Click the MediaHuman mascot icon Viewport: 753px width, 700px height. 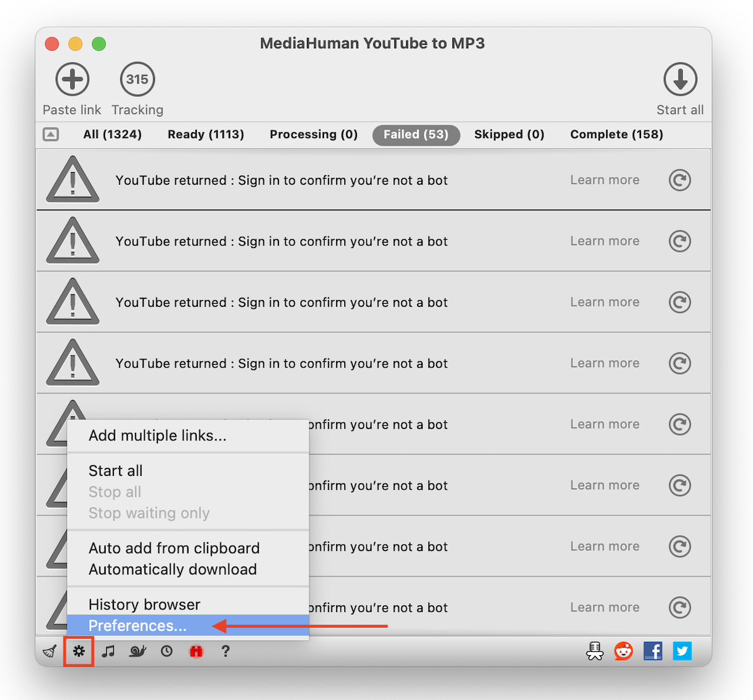pos(595,651)
